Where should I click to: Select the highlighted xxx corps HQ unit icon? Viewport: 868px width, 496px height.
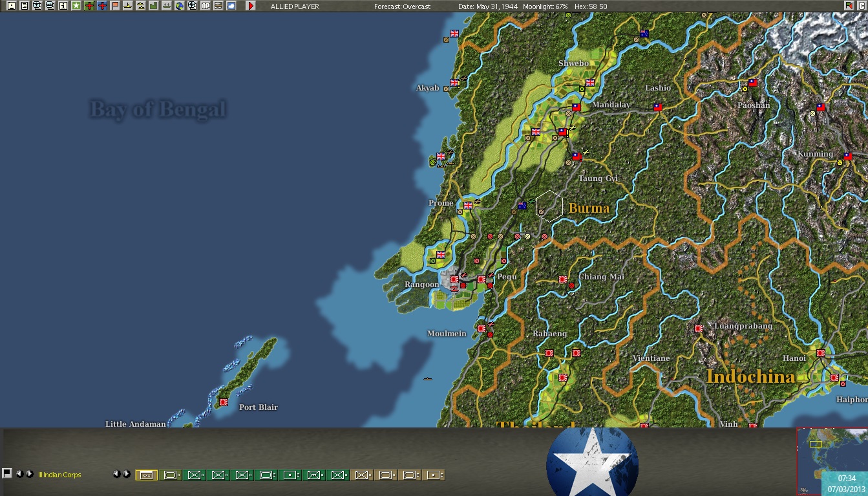coord(147,475)
